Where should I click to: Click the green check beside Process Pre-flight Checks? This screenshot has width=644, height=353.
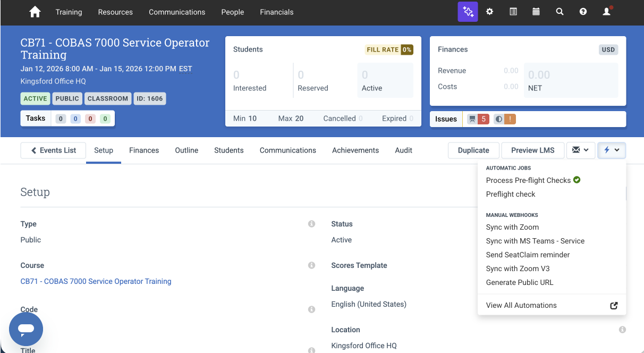pos(577,180)
